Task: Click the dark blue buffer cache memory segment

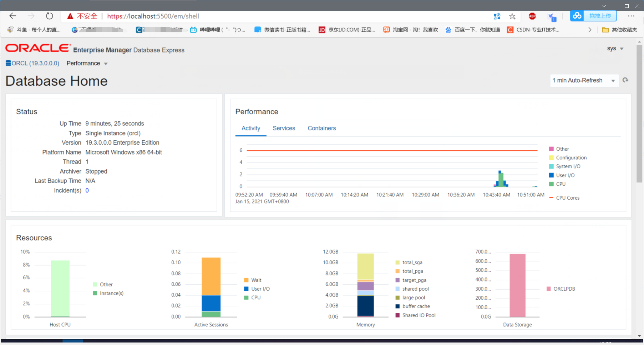Action: (x=365, y=306)
